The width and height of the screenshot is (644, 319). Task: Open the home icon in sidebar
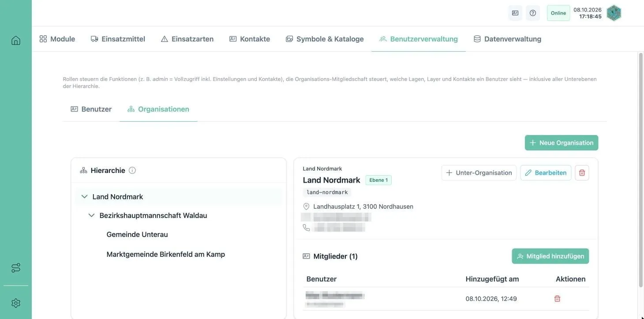(x=16, y=41)
